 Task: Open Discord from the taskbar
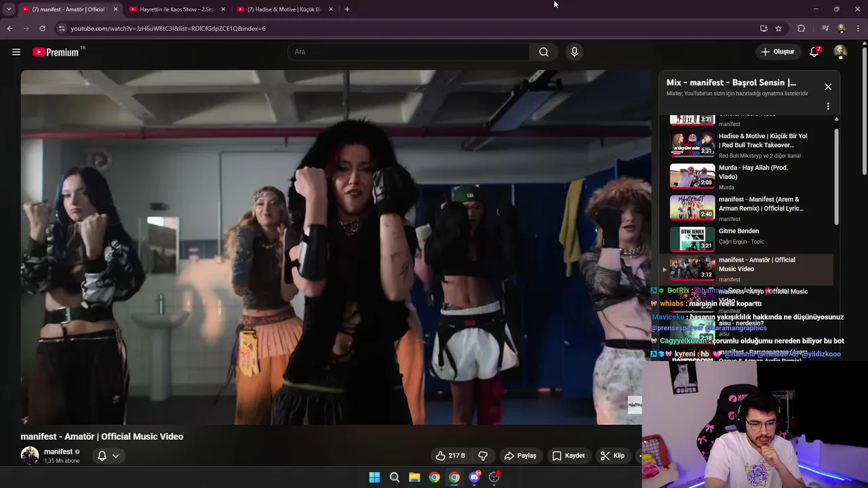click(x=474, y=477)
